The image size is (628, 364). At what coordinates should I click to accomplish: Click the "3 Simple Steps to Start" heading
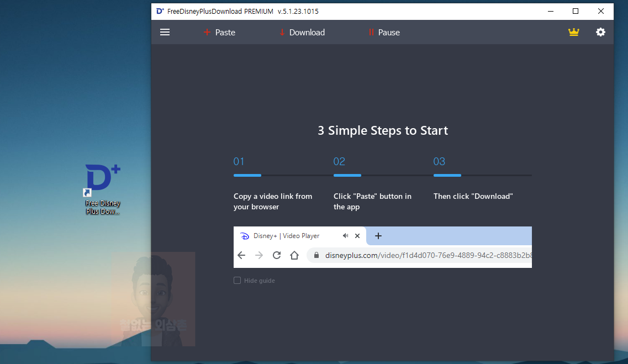382,130
